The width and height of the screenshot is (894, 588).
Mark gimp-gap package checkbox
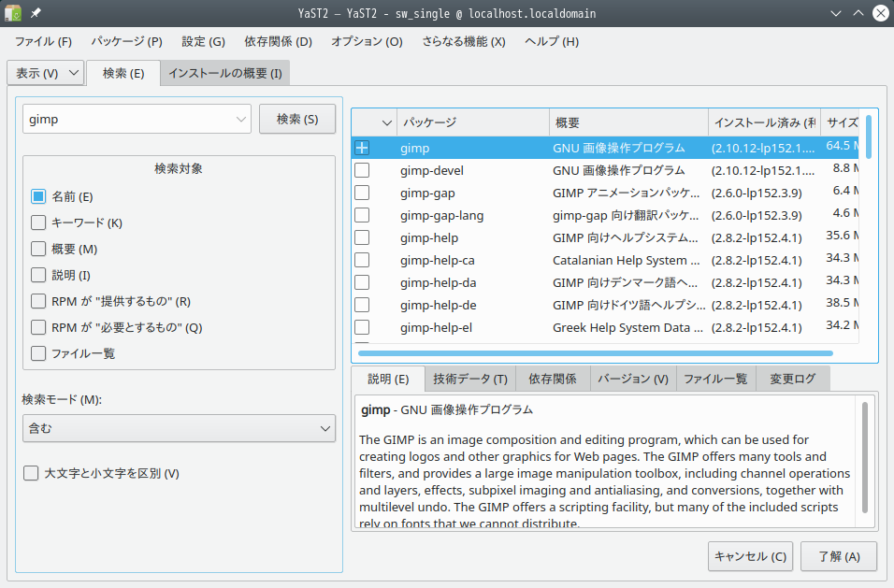pos(362,194)
